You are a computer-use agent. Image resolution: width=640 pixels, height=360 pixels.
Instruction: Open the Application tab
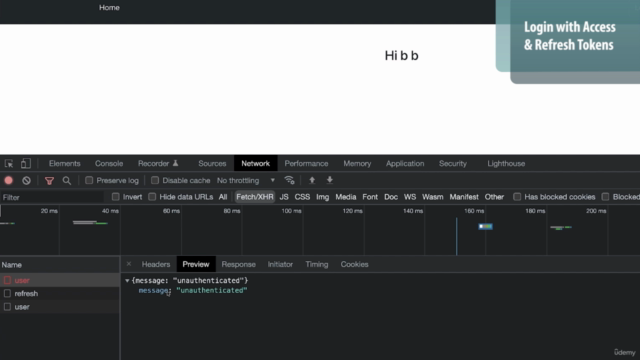point(405,163)
